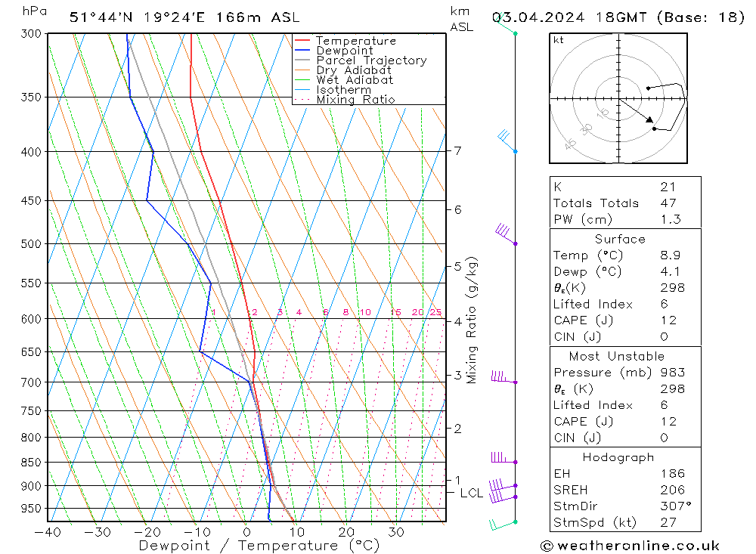756x554 pixels.
Task: Click the Most Unstable section heading
Action: pos(617,356)
